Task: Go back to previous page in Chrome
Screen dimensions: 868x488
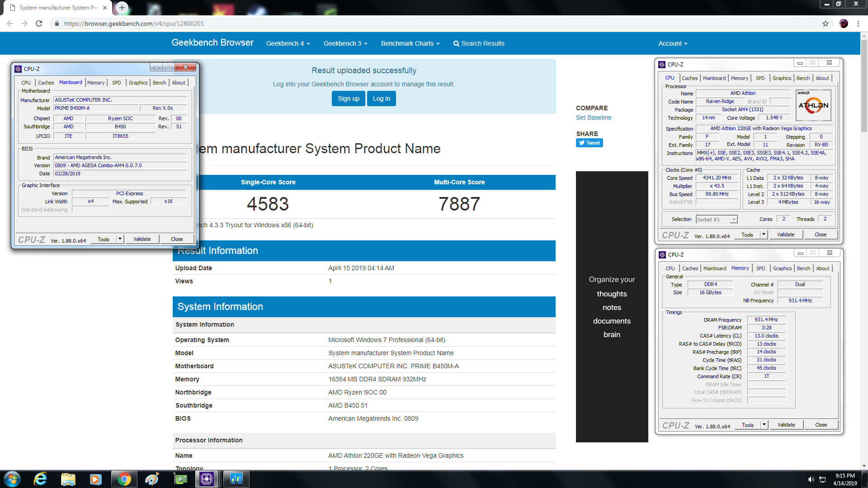Action: 10,23
